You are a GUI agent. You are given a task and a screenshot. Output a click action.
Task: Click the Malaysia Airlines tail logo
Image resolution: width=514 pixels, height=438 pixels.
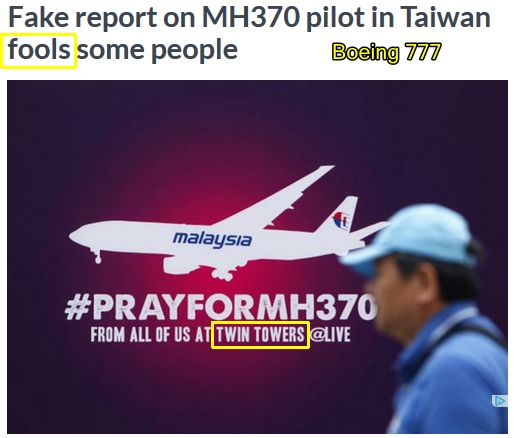[x=341, y=220]
